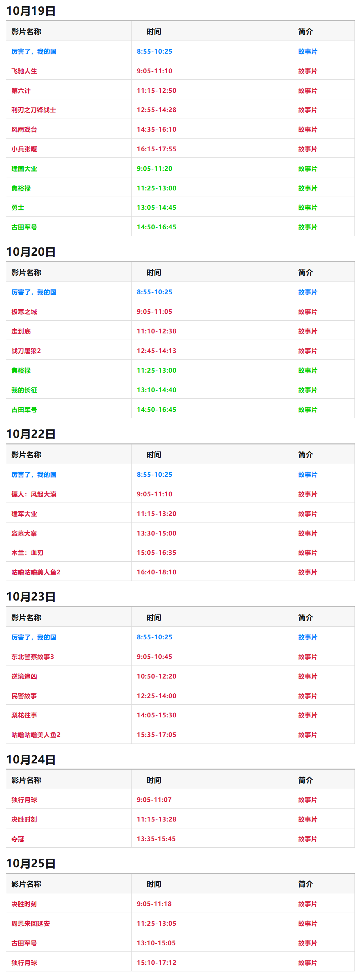
Task: Open the 夺冠 film title
Action: (18, 839)
